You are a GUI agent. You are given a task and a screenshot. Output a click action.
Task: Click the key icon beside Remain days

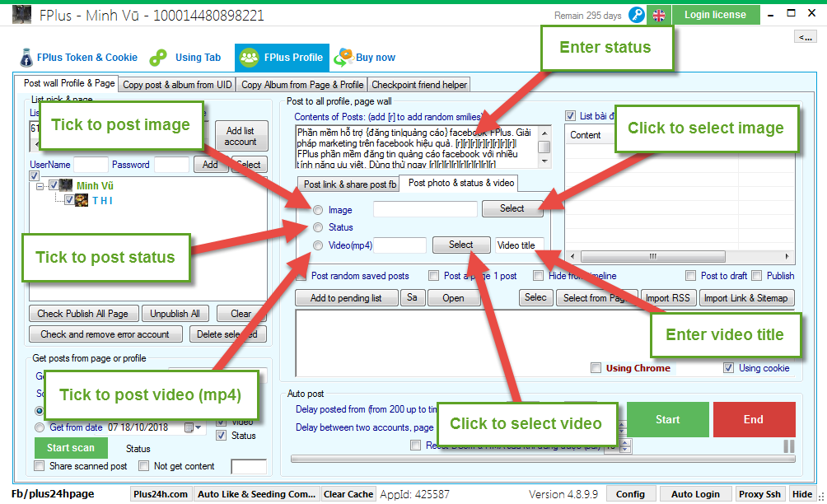(x=637, y=16)
